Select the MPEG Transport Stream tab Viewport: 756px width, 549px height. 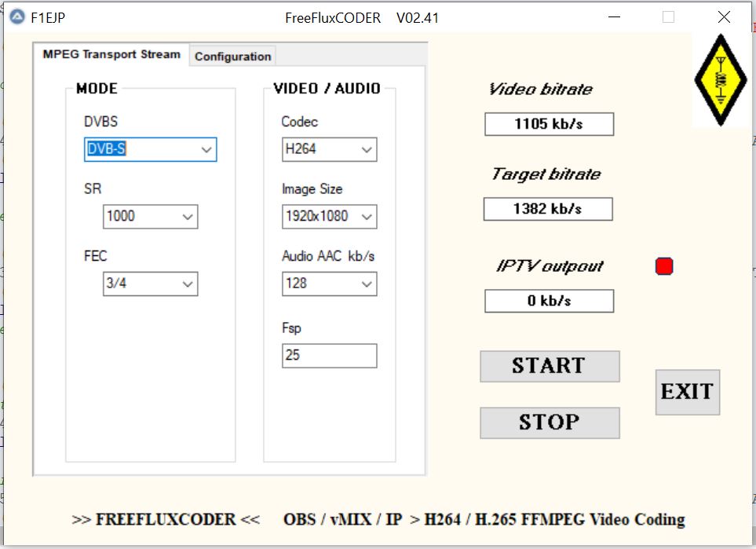click(x=111, y=54)
